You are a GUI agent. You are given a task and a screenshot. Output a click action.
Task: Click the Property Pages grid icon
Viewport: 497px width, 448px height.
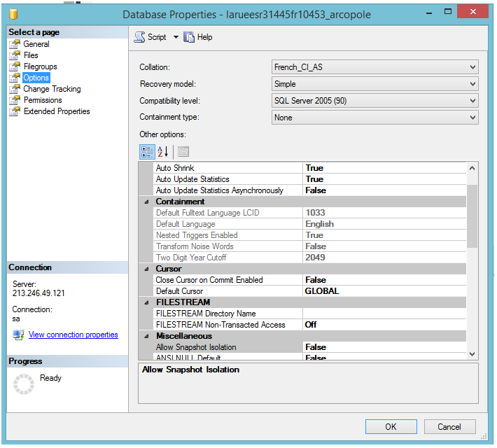183,152
